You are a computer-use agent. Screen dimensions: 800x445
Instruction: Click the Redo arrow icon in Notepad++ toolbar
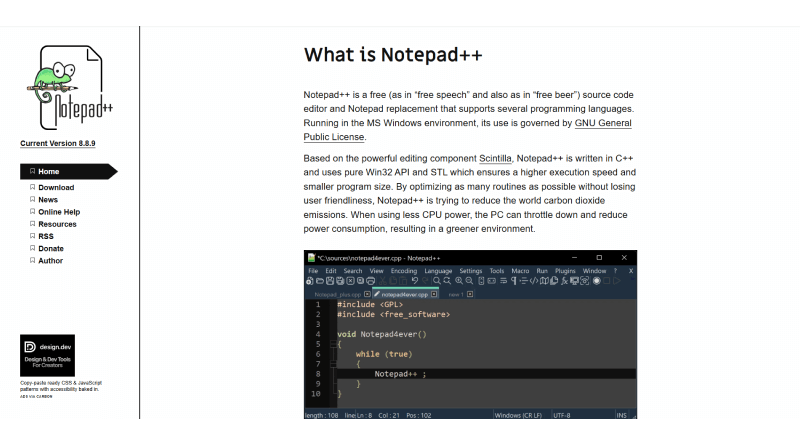click(x=425, y=281)
